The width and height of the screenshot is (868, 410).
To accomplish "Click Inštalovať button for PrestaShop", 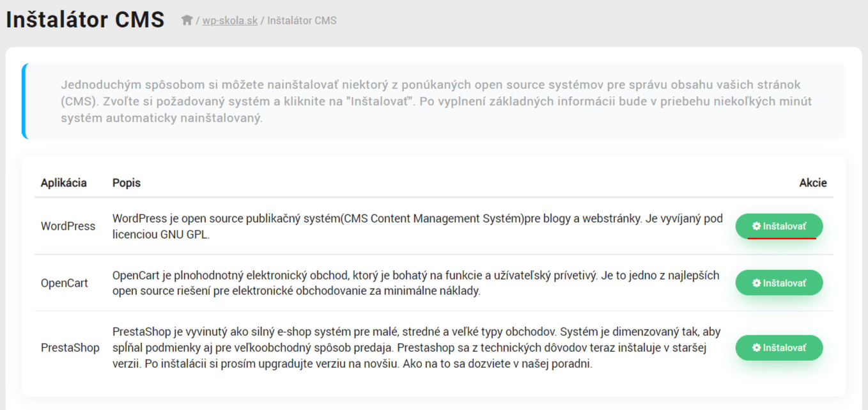I will [x=779, y=348].
